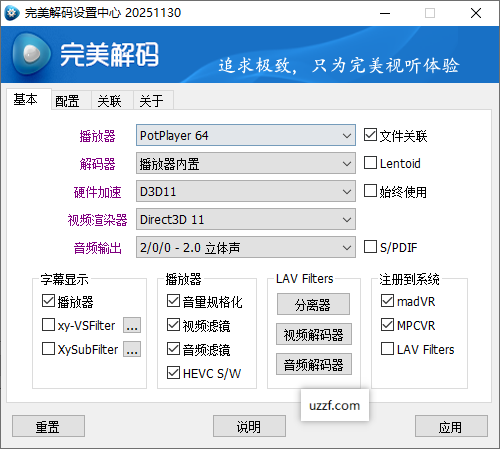Expand the 解码器 dropdown showing 播放器内置
This screenshot has height=449, width=500.
[246, 163]
